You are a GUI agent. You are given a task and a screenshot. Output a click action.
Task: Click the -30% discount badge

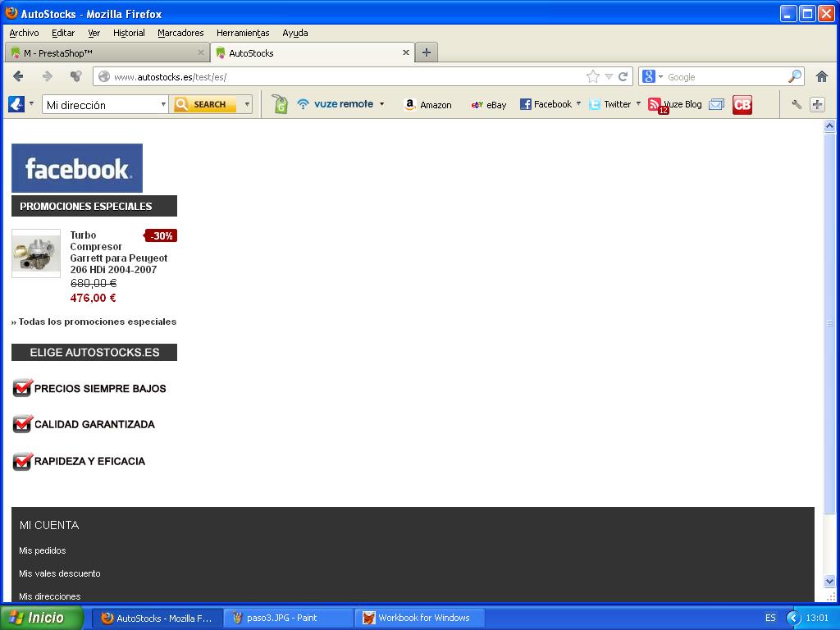coord(161,235)
